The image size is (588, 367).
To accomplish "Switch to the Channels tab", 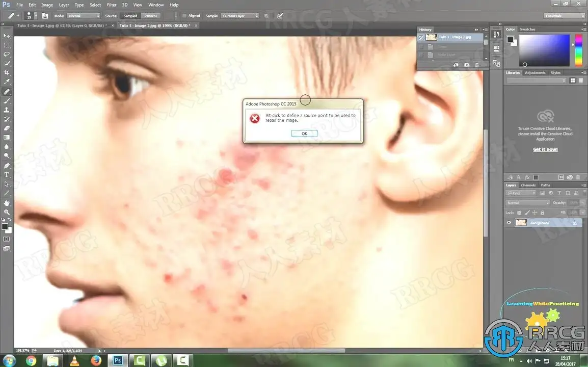I will (x=528, y=185).
